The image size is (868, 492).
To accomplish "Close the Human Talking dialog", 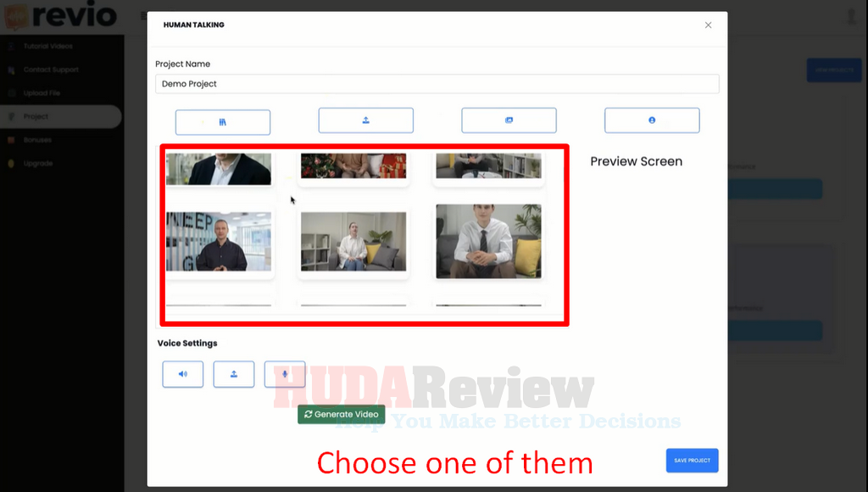I will coord(709,25).
